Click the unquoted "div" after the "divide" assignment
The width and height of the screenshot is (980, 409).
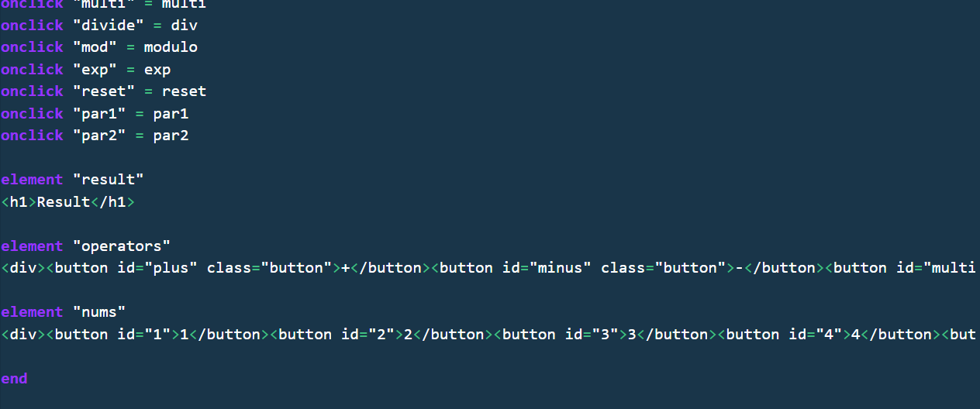click(185, 26)
